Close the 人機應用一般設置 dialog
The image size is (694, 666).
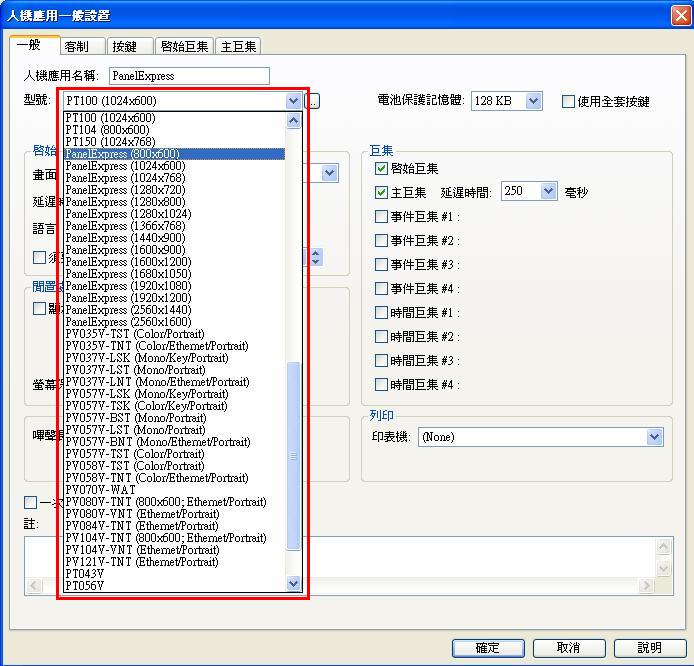coord(681,16)
